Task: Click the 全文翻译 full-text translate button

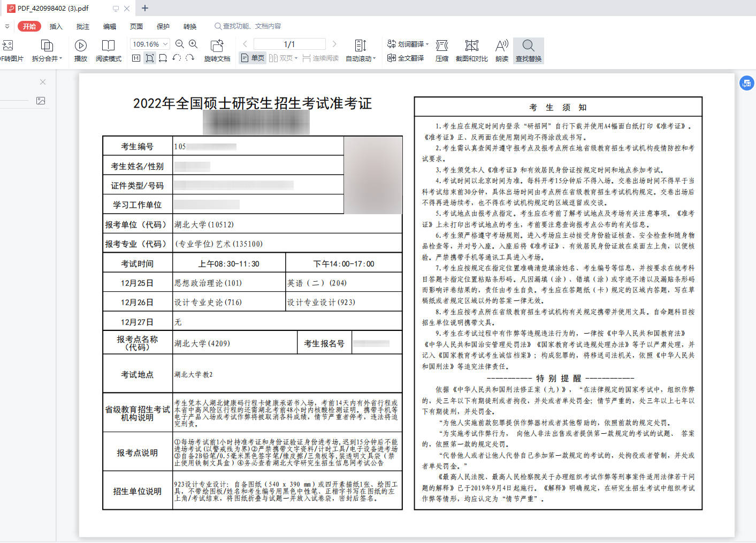Action: click(406, 58)
